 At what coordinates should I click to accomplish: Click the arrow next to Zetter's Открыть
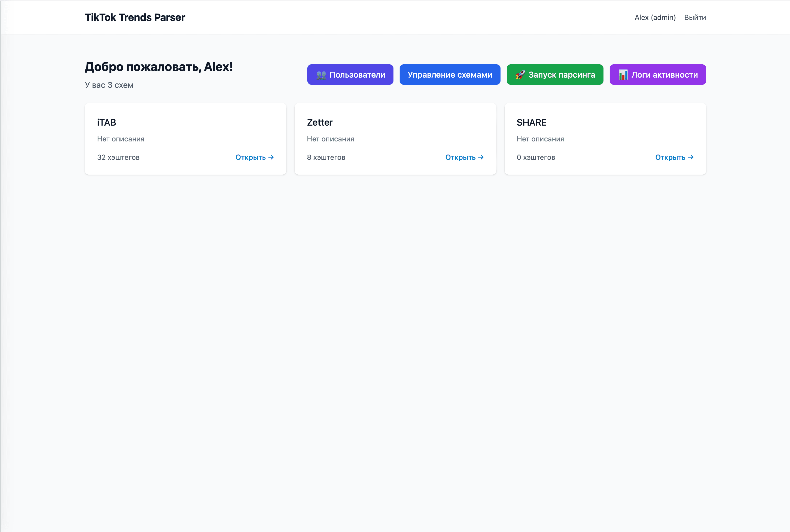pyautogui.click(x=481, y=158)
